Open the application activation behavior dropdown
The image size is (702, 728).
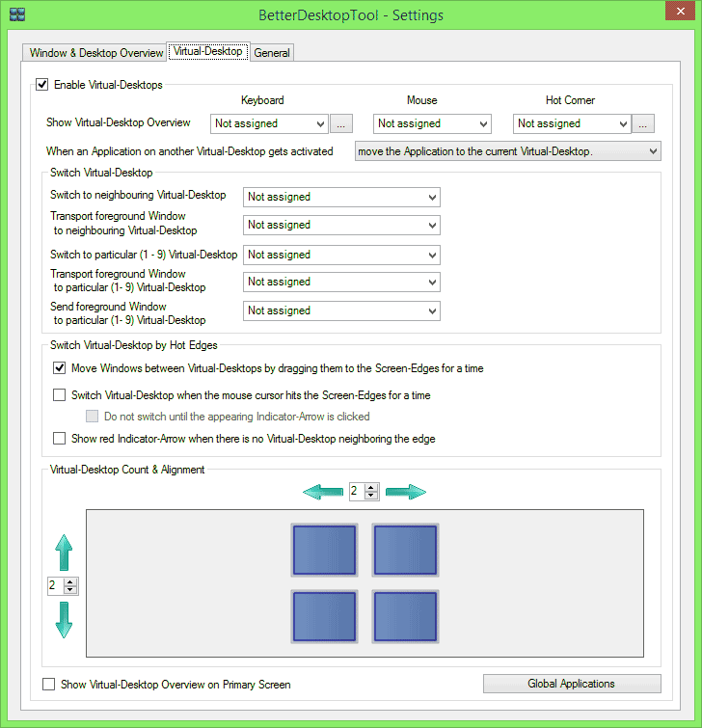pyautogui.click(x=507, y=151)
